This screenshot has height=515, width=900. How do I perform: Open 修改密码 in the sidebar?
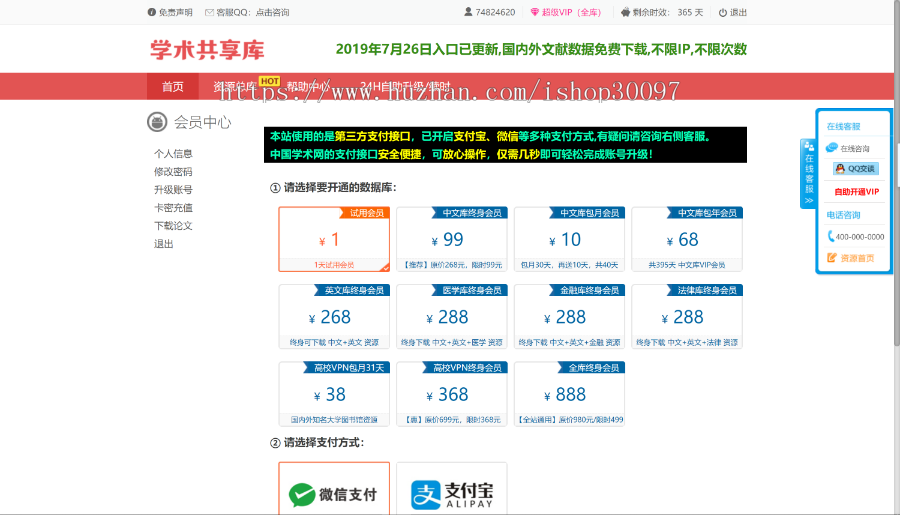(x=173, y=172)
